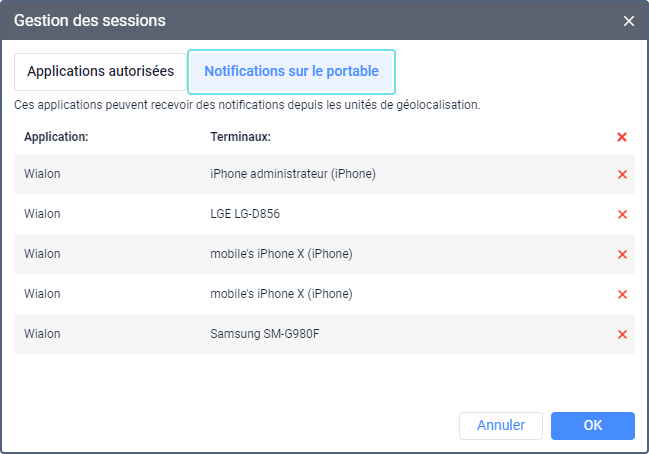Screen dimensions: 649x454
Task: Click the red X in the header row
Action: click(622, 137)
